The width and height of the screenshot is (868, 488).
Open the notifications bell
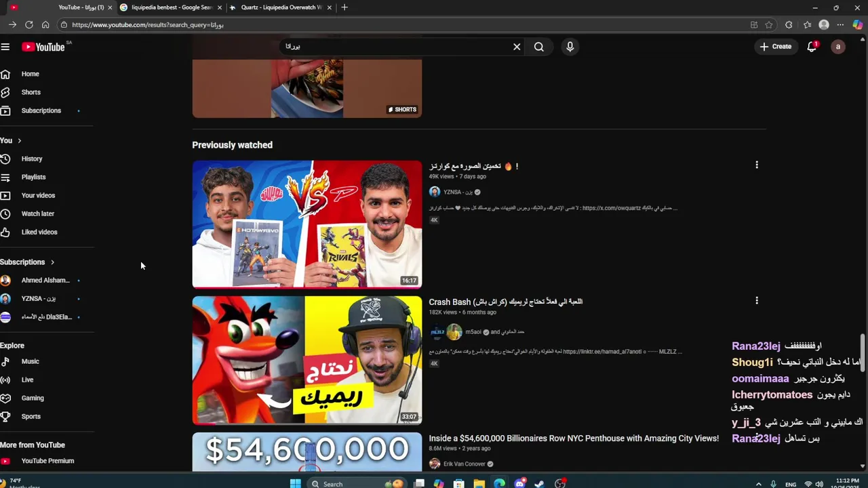pyautogui.click(x=812, y=47)
